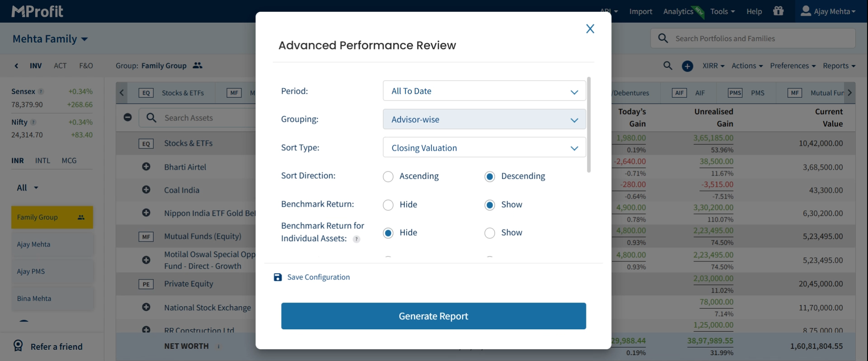Select Ascending sort direction

(388, 176)
